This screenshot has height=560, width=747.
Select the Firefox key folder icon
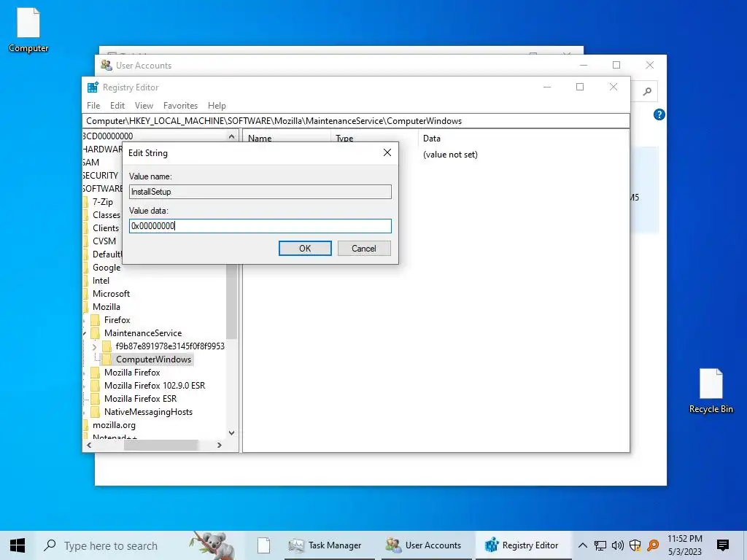tap(96, 320)
